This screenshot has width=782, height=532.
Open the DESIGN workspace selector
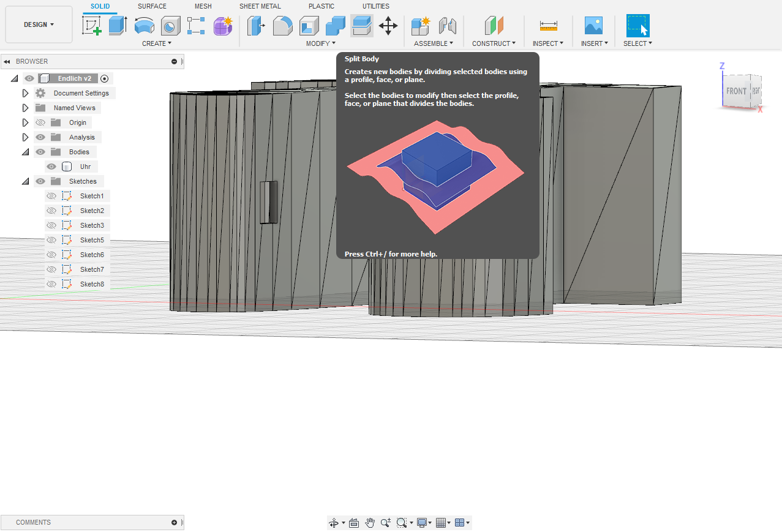click(x=39, y=24)
